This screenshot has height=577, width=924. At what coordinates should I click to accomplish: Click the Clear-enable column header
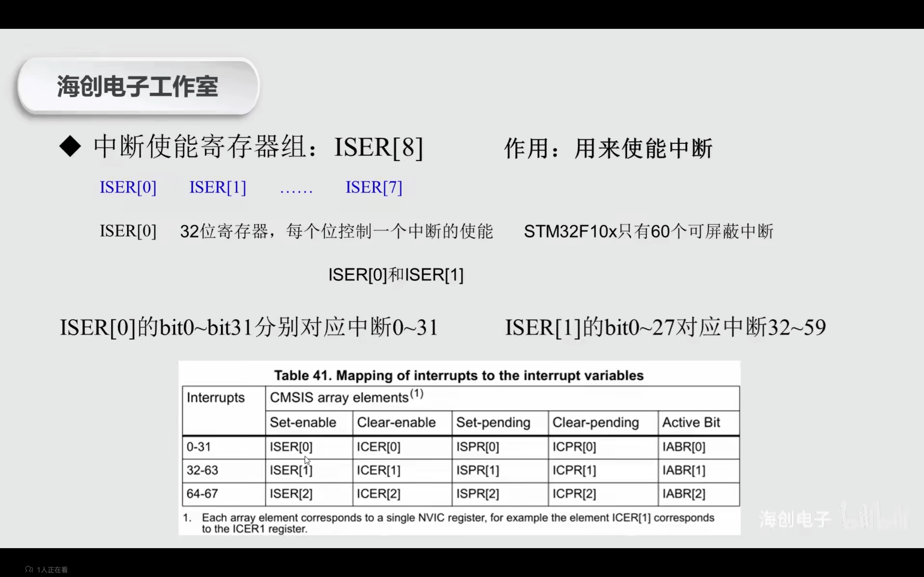point(396,422)
